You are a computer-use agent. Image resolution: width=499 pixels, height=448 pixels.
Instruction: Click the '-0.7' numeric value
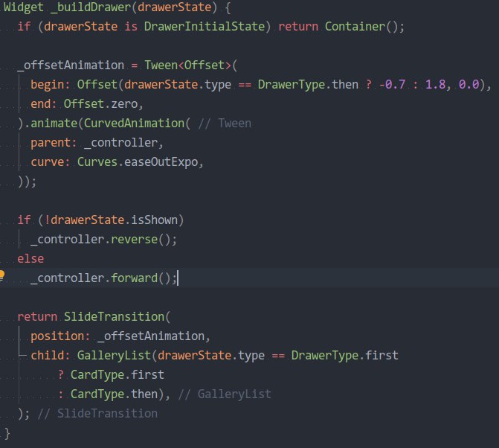point(392,85)
